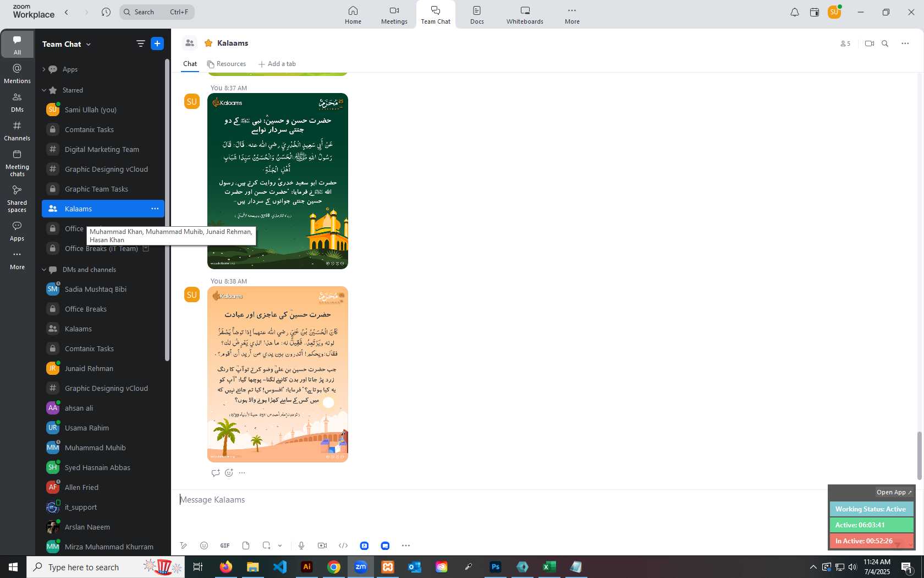
Task: Click Open App in the tracker widget
Action: (x=894, y=492)
